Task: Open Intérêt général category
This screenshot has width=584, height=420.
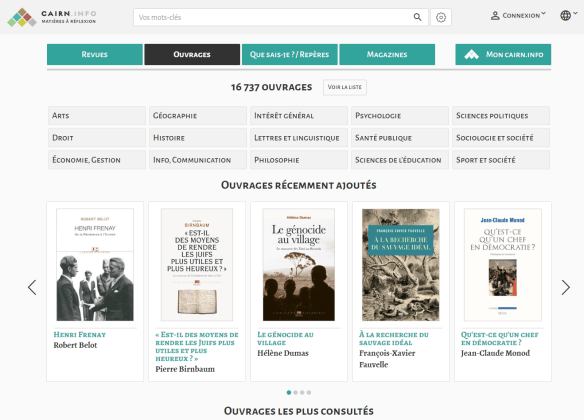Action: click(299, 115)
